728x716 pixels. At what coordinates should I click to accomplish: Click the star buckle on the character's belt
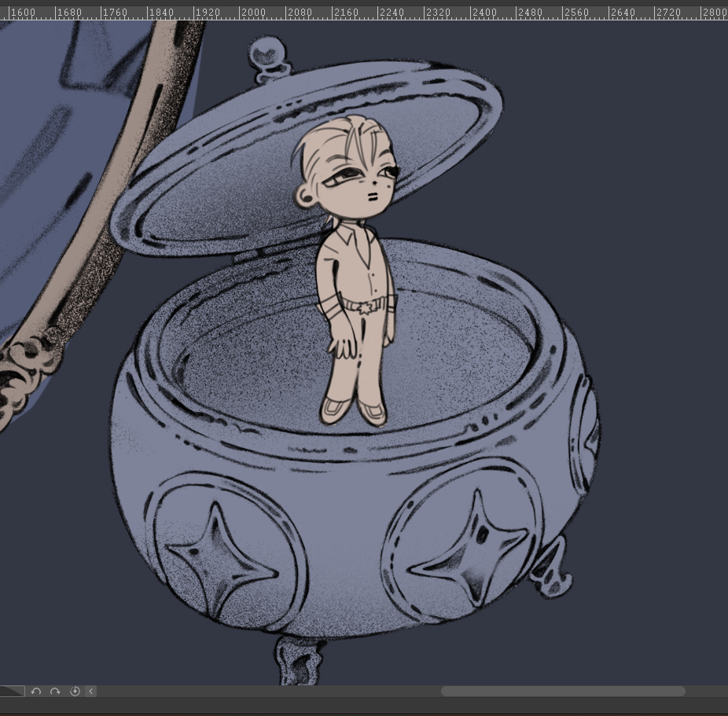coord(363,307)
